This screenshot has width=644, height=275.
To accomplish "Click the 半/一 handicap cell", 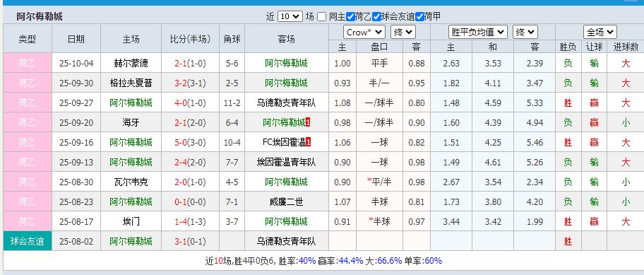I will point(379,83).
